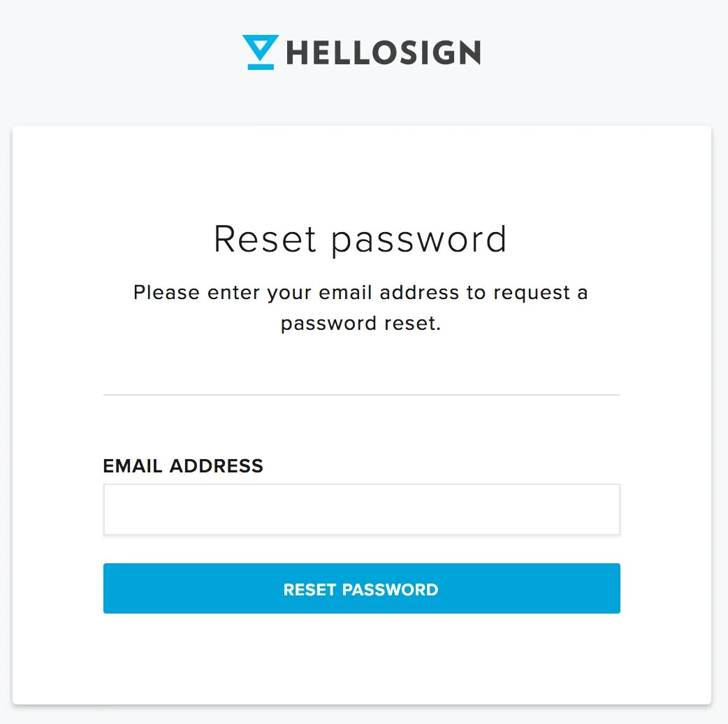Click empty white card area below button
The height and width of the screenshot is (724, 728).
click(362, 660)
